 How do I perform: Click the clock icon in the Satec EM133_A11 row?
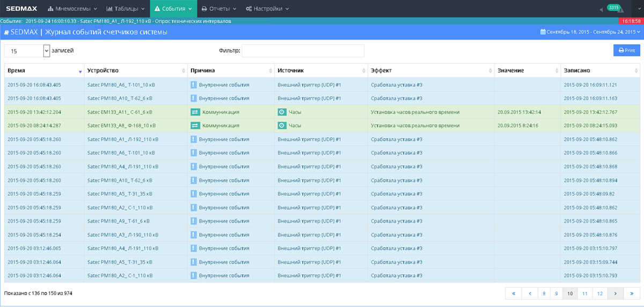282,112
